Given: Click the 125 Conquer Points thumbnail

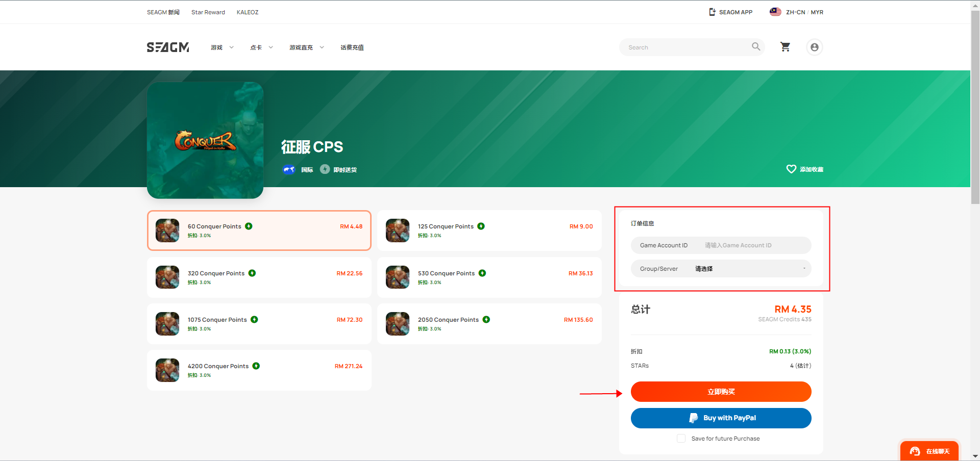Looking at the screenshot, I should point(398,231).
